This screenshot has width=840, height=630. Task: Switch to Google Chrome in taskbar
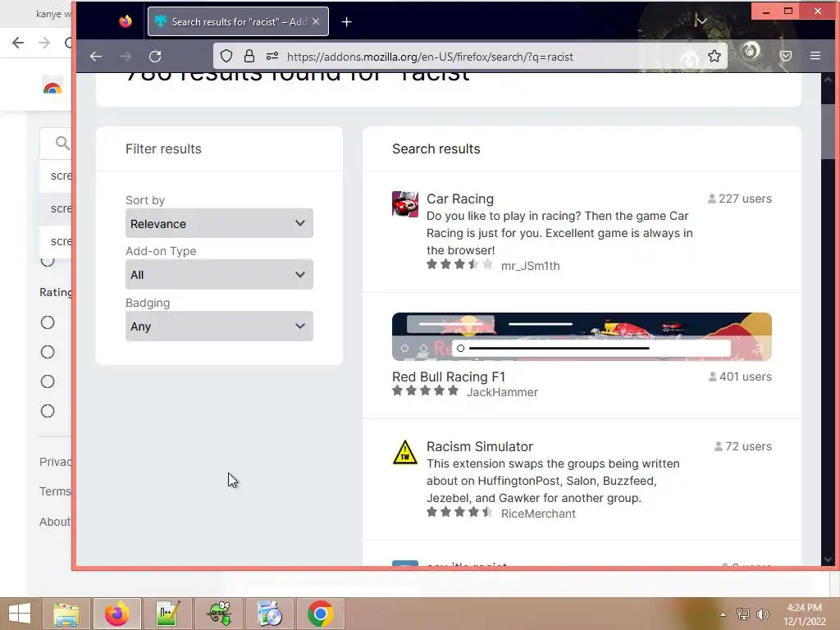click(321, 614)
